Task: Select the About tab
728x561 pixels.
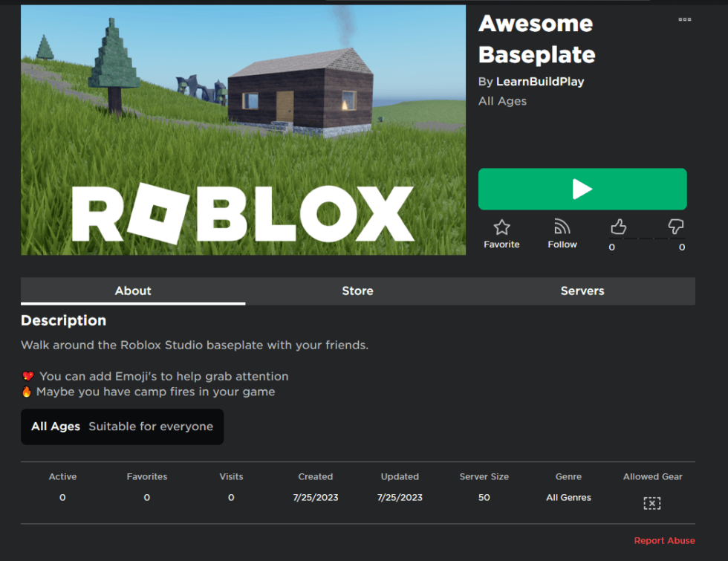Action: (133, 291)
